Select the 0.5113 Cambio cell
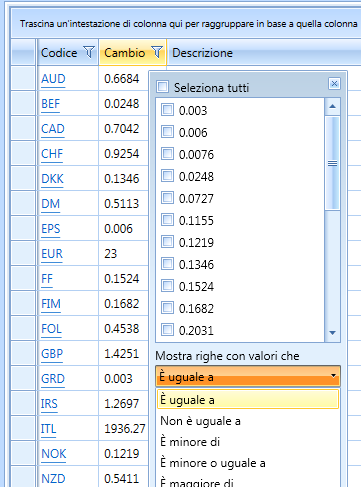Viewport: 361px width, 487px height. (123, 204)
